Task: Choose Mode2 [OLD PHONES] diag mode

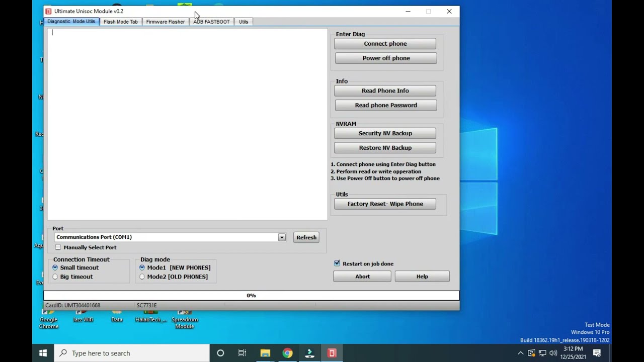Action: 142,277
